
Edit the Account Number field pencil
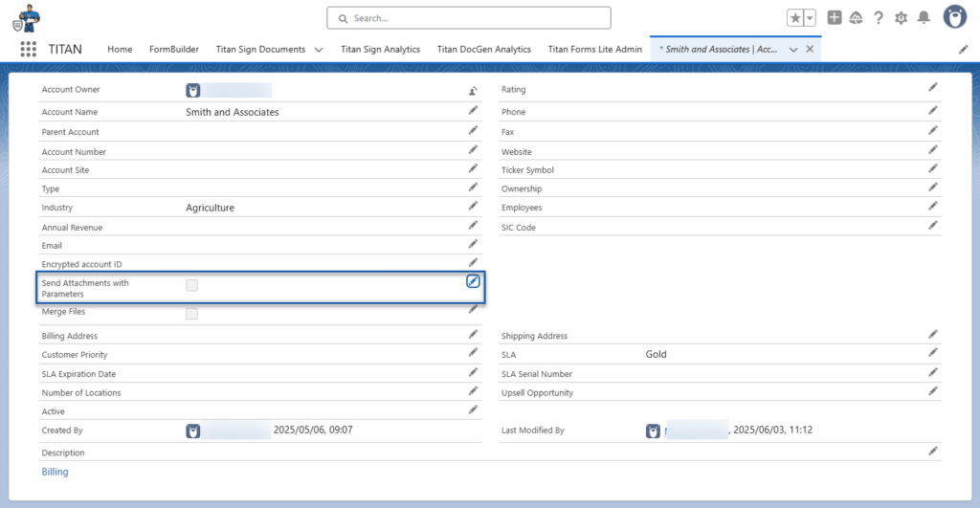(x=473, y=150)
